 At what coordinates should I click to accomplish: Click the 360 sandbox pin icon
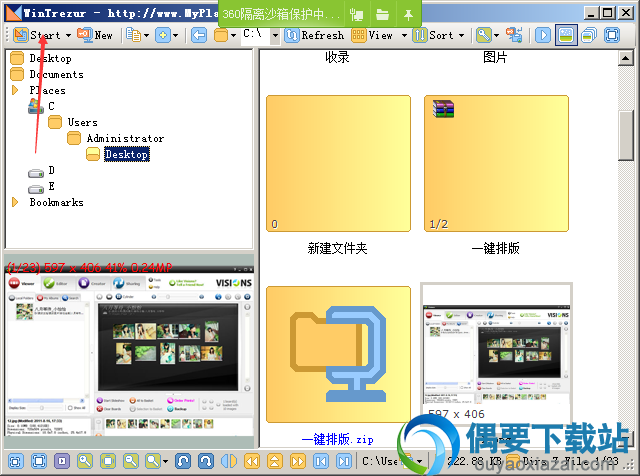(408, 15)
